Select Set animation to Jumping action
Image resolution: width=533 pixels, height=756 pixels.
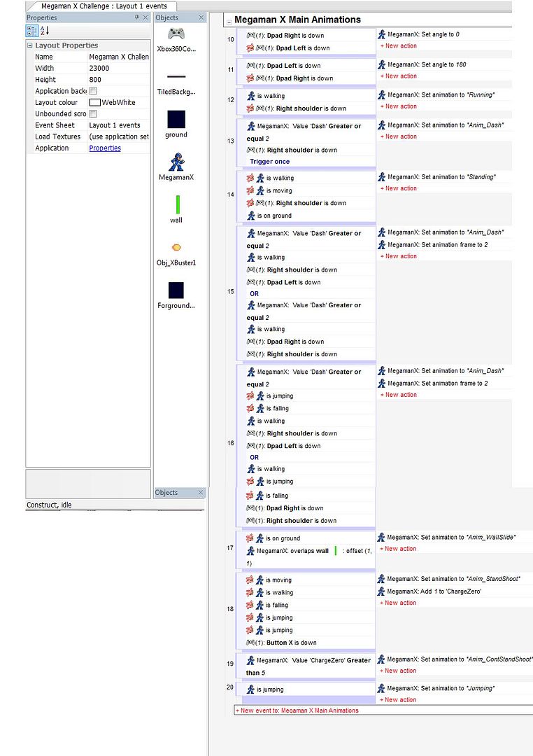click(441, 689)
